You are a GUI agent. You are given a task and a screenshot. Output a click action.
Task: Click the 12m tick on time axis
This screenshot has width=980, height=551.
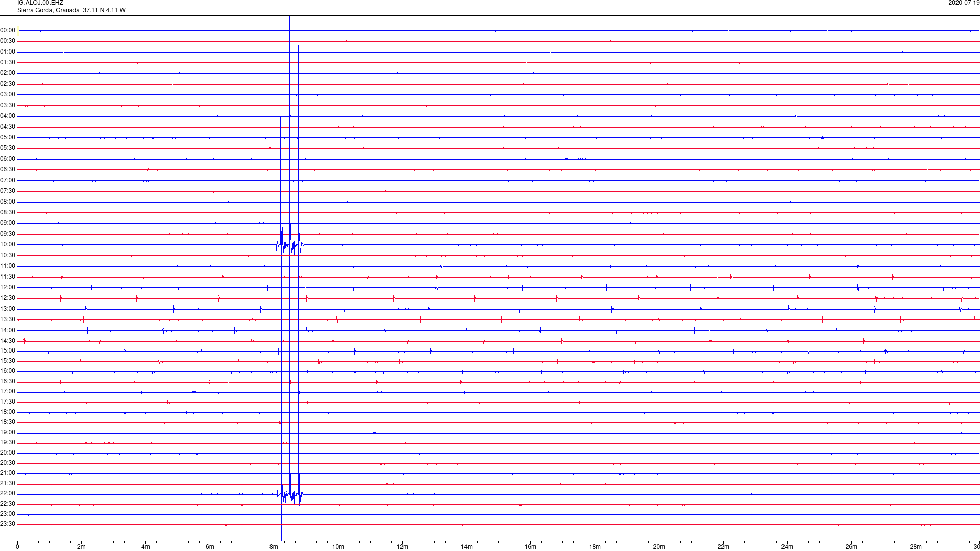click(402, 547)
